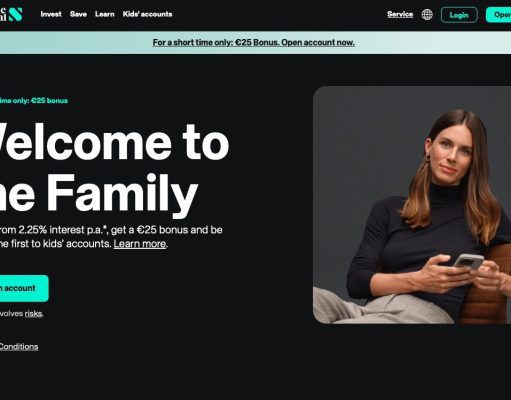Open the globe language selector
This screenshot has height=400, width=511.
[x=427, y=15]
